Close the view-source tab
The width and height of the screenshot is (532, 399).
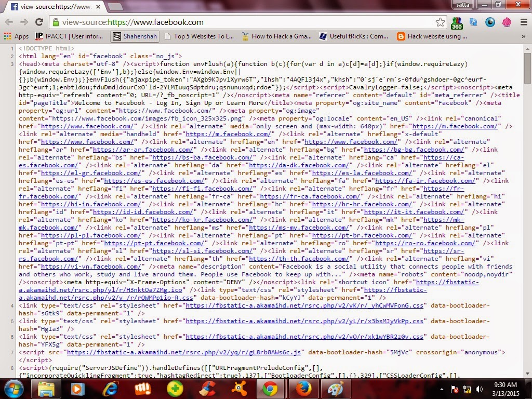coord(98,6)
